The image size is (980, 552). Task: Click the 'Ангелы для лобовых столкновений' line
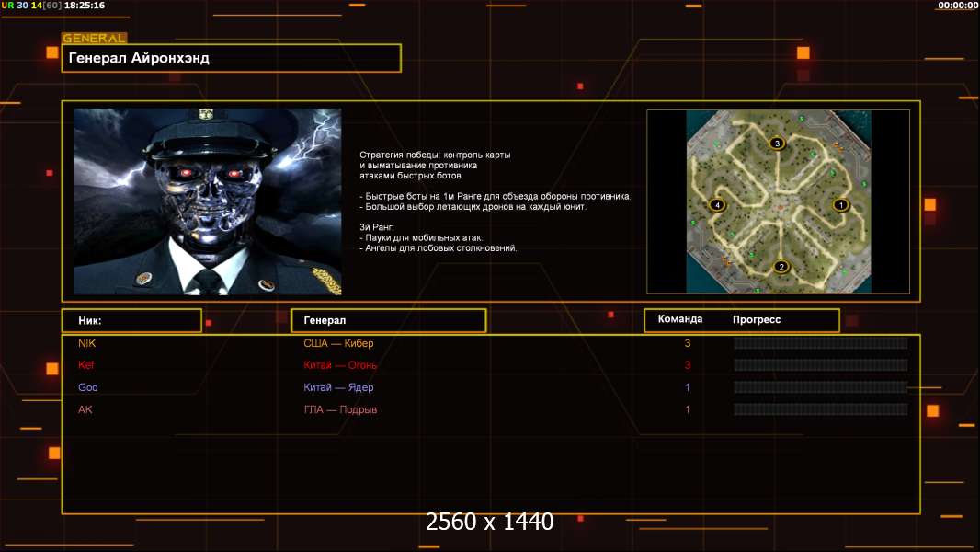[439, 248]
